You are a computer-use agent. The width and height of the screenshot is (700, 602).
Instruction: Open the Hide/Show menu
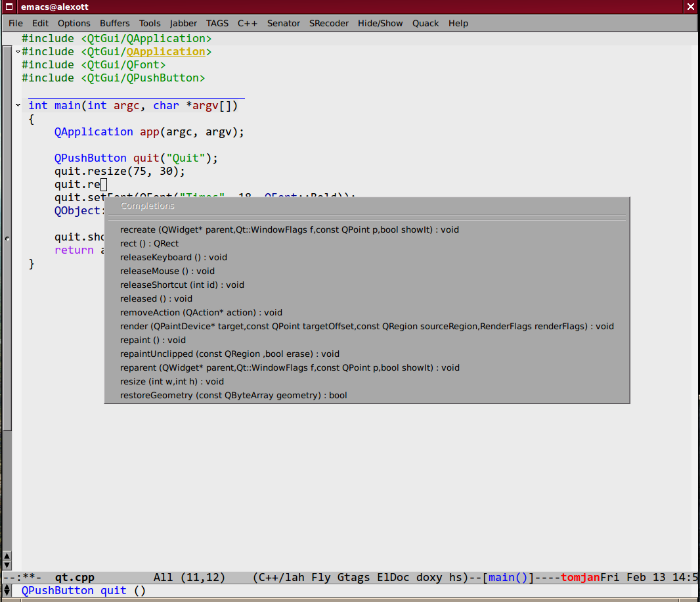(x=380, y=23)
